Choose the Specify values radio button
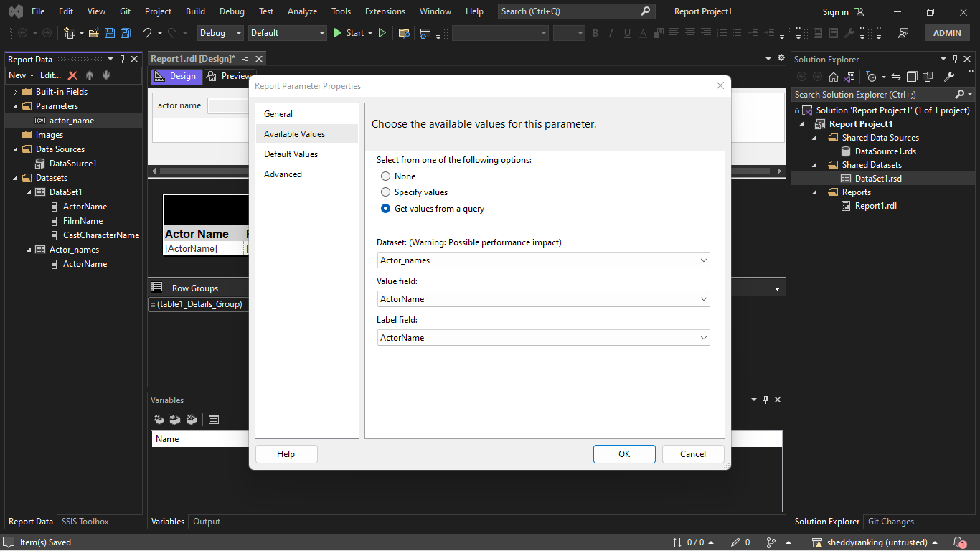Viewport: 980px width, 551px height. [385, 192]
